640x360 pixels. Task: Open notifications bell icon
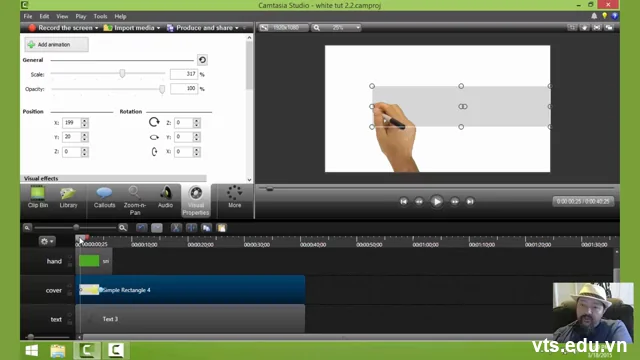point(594,16)
